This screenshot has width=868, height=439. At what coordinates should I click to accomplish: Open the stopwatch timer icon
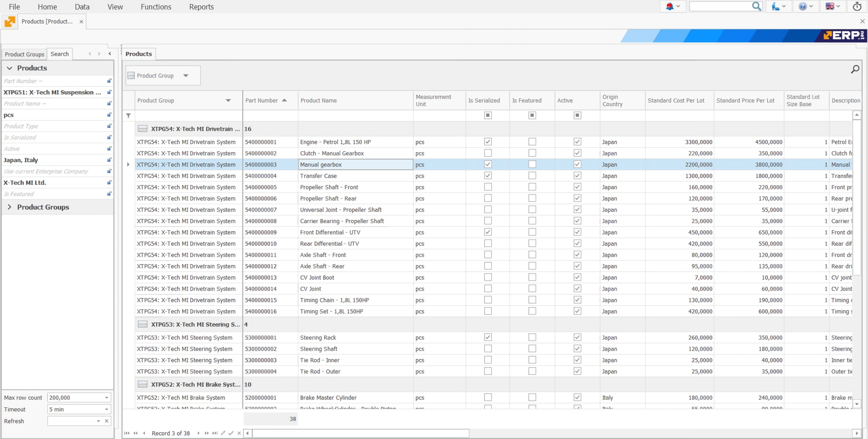[x=857, y=6]
